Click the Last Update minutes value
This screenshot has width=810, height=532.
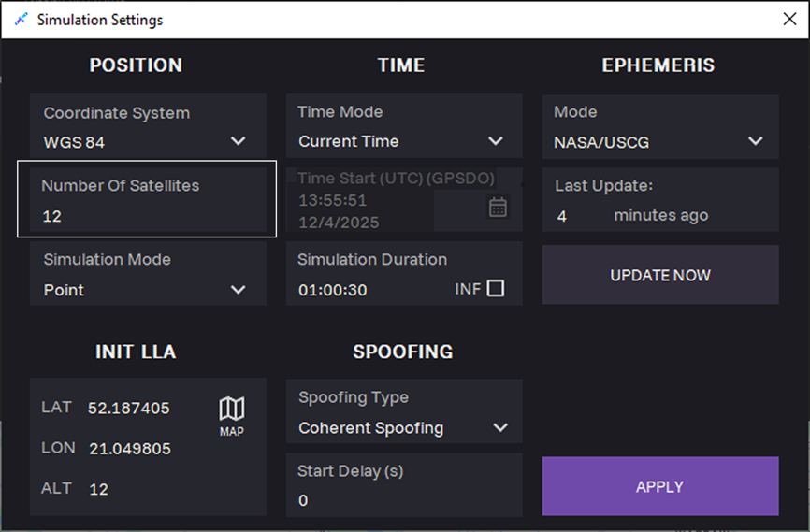pyautogui.click(x=562, y=215)
